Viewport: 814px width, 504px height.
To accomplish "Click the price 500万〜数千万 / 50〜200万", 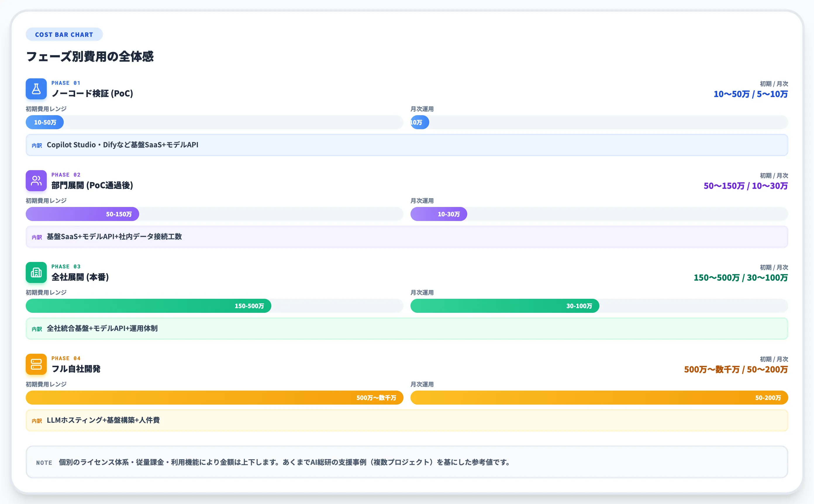I will (736, 369).
